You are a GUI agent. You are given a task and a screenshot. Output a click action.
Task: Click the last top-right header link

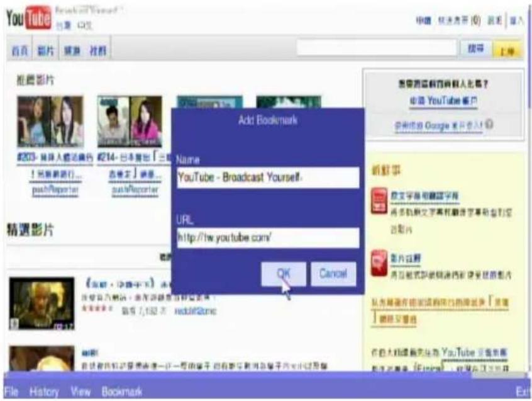point(517,21)
